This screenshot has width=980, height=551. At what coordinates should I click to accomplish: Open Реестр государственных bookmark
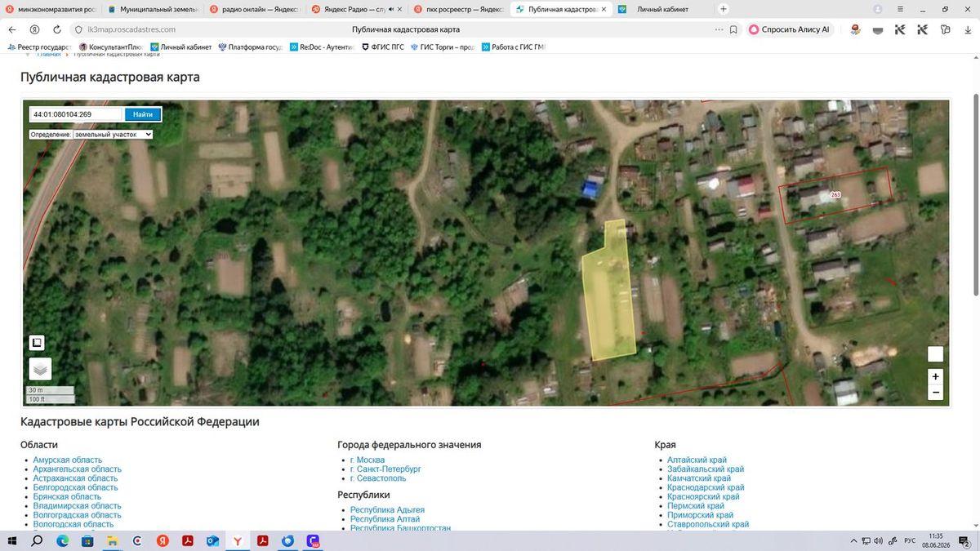(x=40, y=47)
